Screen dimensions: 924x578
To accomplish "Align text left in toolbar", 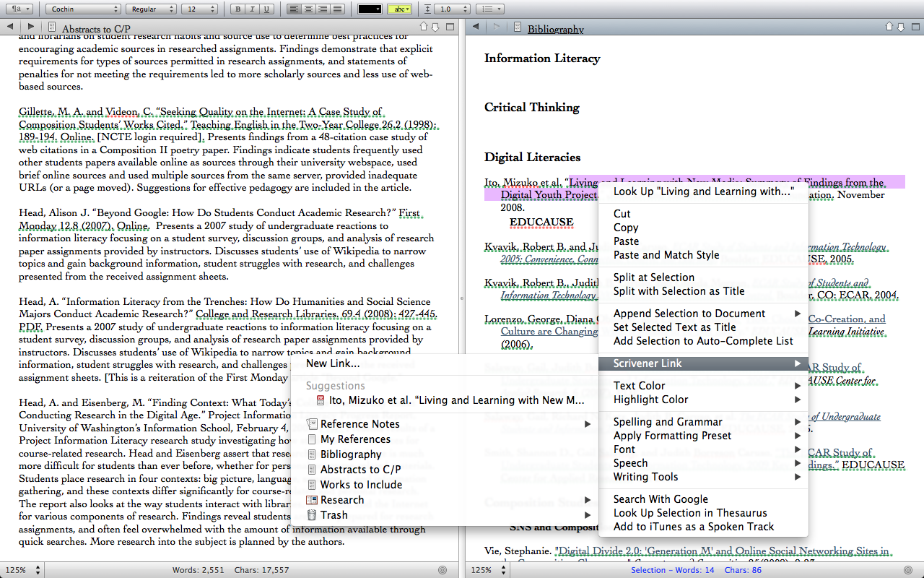I will pyautogui.click(x=293, y=9).
